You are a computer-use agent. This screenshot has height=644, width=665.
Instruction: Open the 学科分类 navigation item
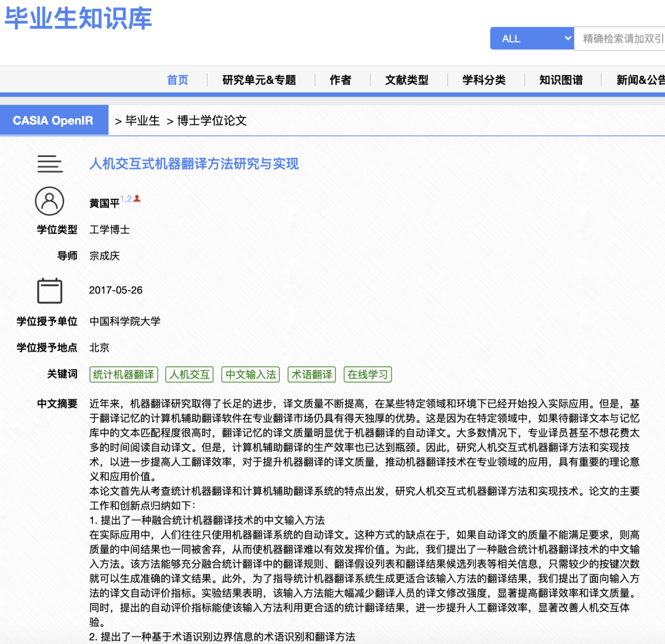pyautogui.click(x=485, y=79)
